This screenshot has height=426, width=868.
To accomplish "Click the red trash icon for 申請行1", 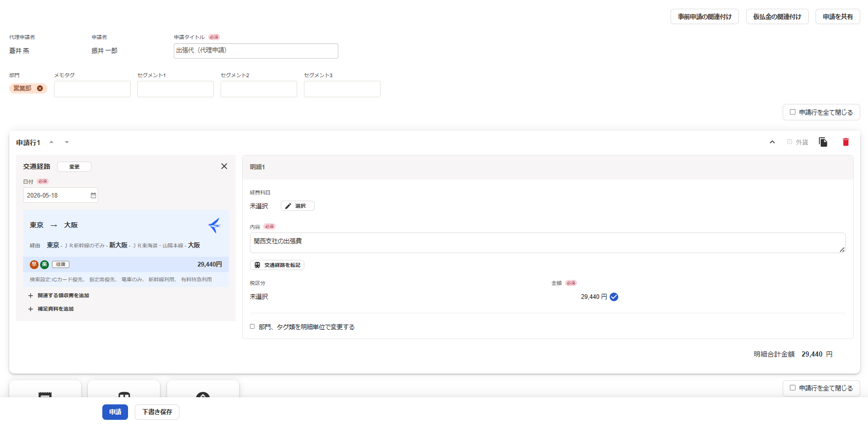I will tap(846, 142).
